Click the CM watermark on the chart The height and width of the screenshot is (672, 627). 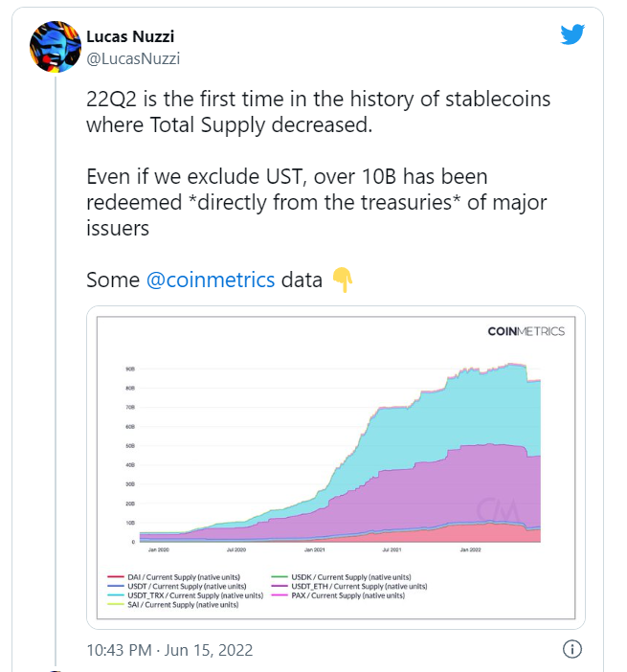click(x=497, y=510)
